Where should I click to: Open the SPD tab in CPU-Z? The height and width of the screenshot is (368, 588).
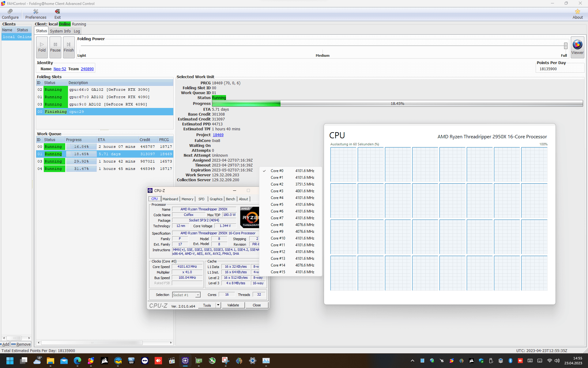coord(201,199)
